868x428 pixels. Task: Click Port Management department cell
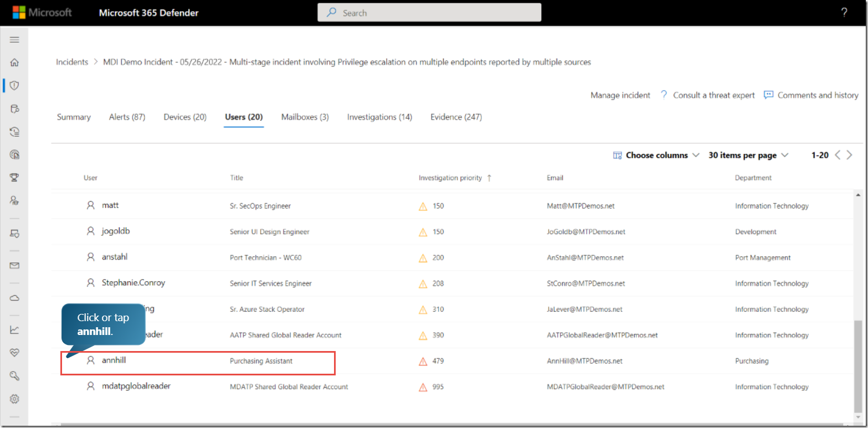point(763,257)
